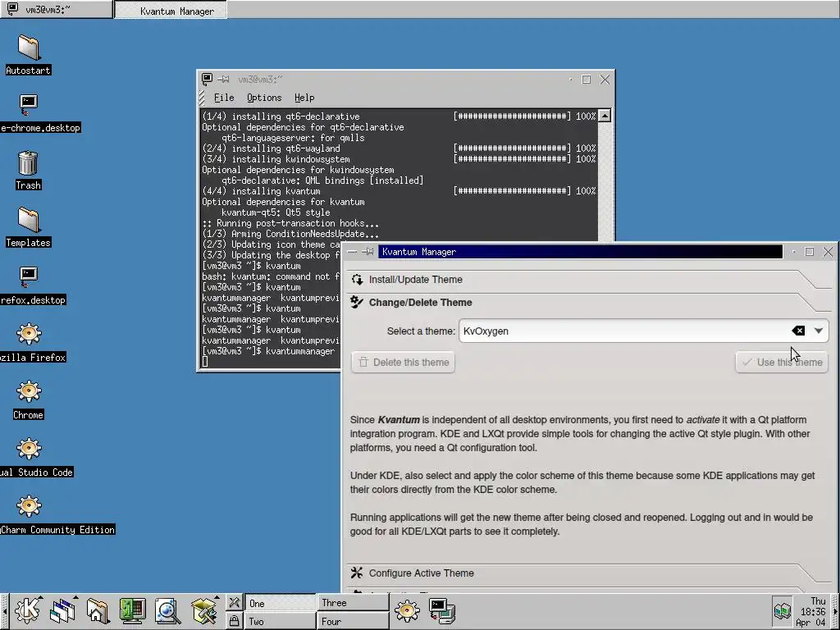Open the Options menu in the terminal
The width and height of the screenshot is (840, 630).
[x=264, y=98]
